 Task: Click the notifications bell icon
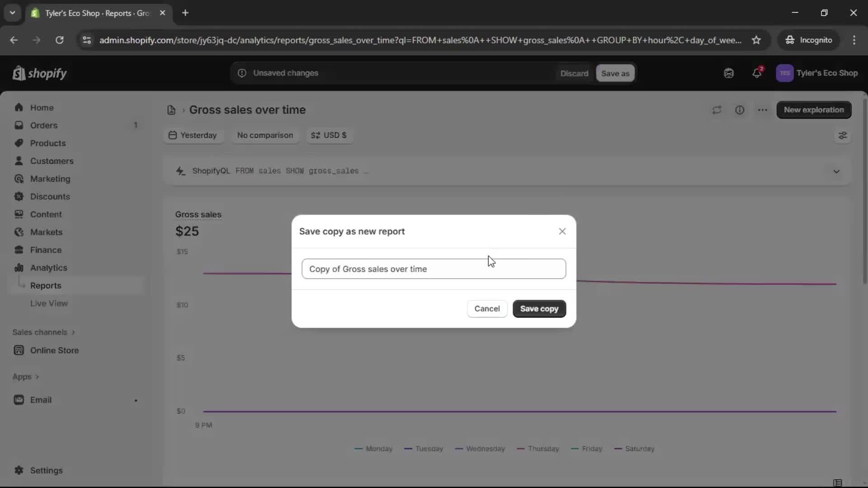(x=757, y=73)
